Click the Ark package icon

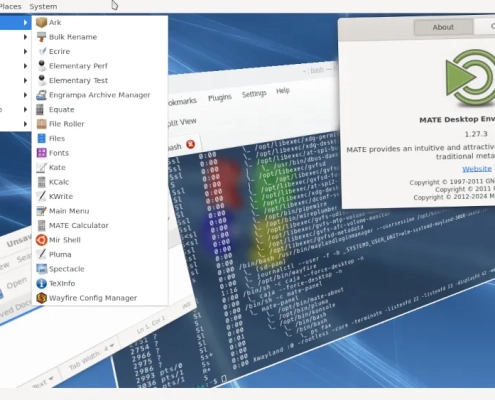tap(41, 22)
